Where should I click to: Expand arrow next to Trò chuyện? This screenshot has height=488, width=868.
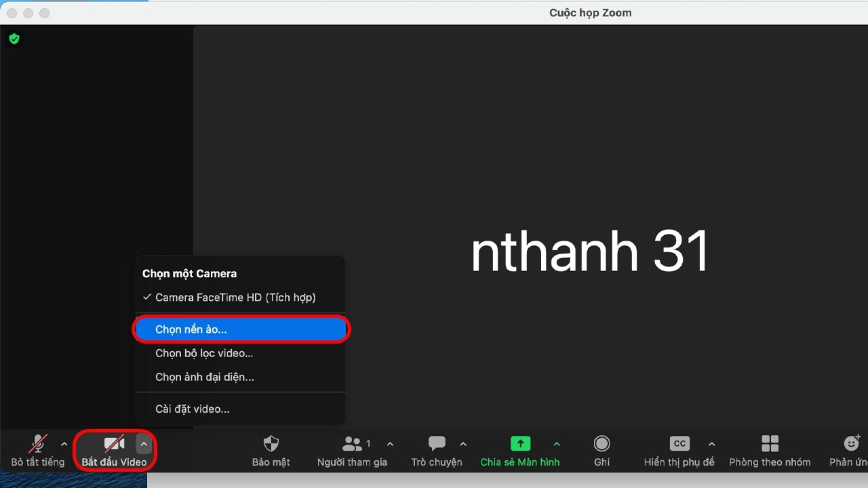click(463, 444)
